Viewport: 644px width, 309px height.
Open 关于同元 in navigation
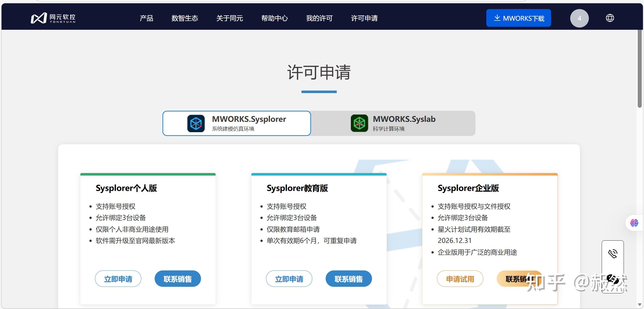click(x=229, y=18)
